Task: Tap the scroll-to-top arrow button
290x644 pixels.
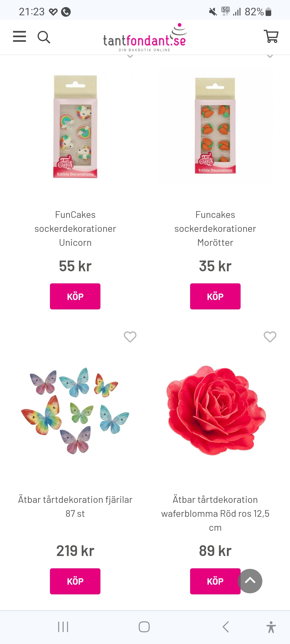Action: [x=250, y=581]
